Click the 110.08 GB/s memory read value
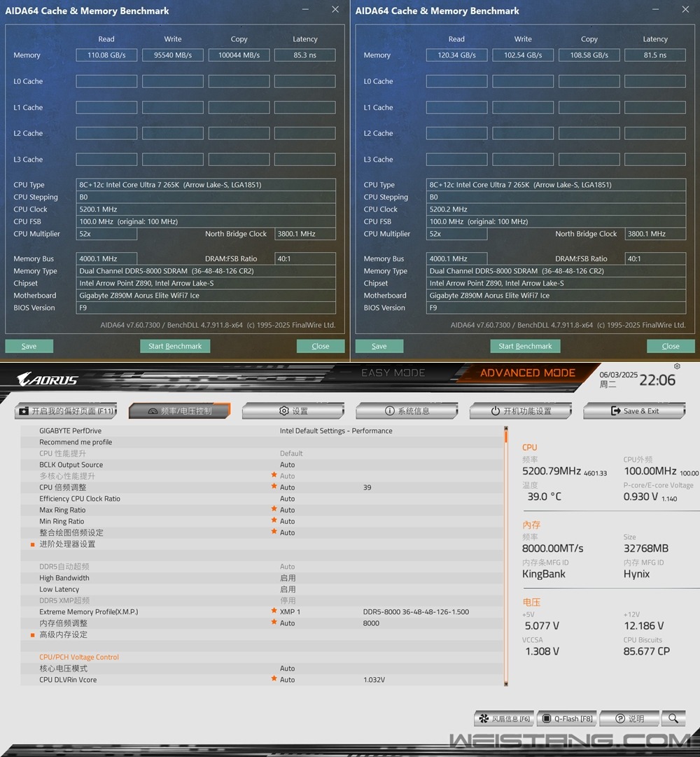 pos(106,55)
